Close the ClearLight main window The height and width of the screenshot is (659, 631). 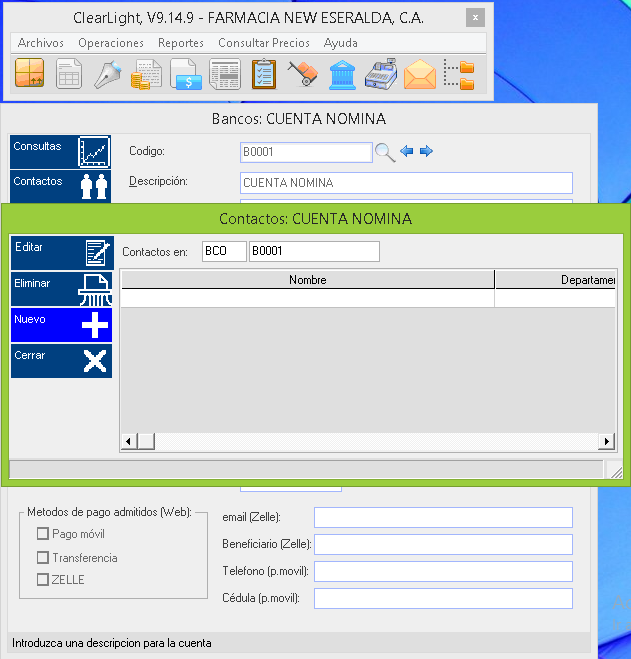pos(475,18)
